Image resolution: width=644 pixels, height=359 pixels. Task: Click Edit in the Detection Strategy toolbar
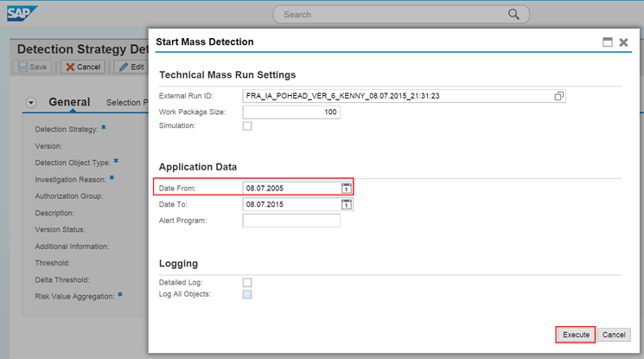pyautogui.click(x=131, y=67)
